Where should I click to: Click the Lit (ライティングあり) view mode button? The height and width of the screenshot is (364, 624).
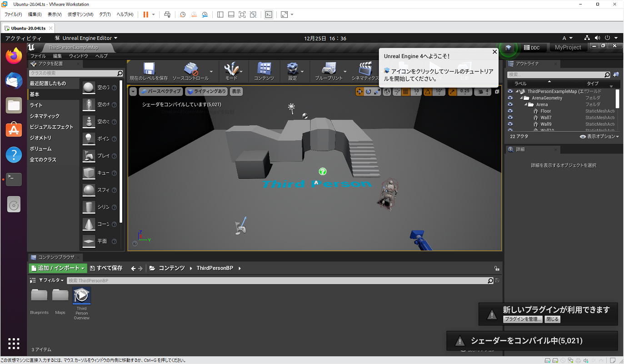coord(206,92)
